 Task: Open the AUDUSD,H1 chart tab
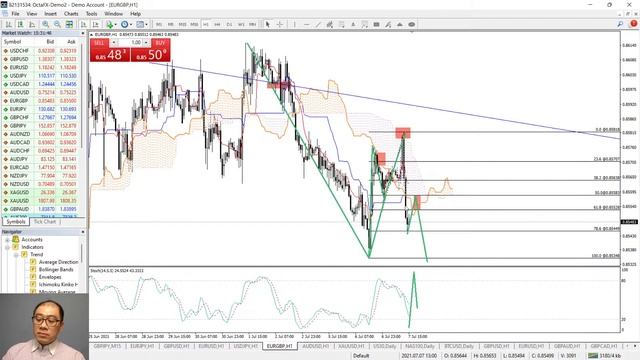(316, 346)
